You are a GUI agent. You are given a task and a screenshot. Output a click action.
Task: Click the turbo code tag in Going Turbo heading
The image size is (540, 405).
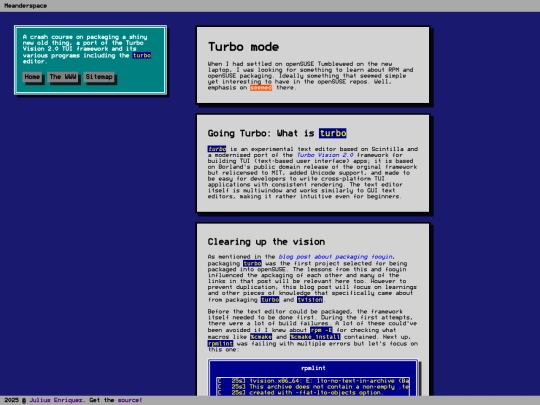click(333, 133)
